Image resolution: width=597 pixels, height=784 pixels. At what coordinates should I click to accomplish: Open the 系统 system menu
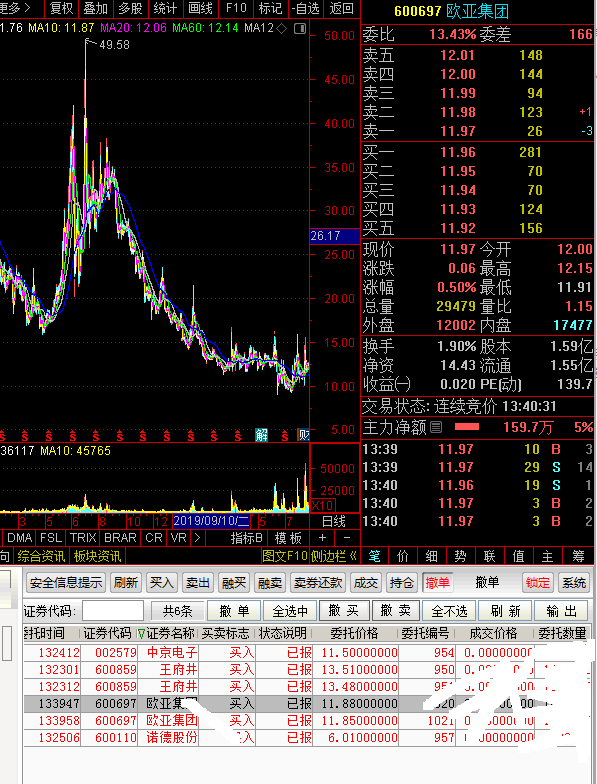[x=574, y=582]
